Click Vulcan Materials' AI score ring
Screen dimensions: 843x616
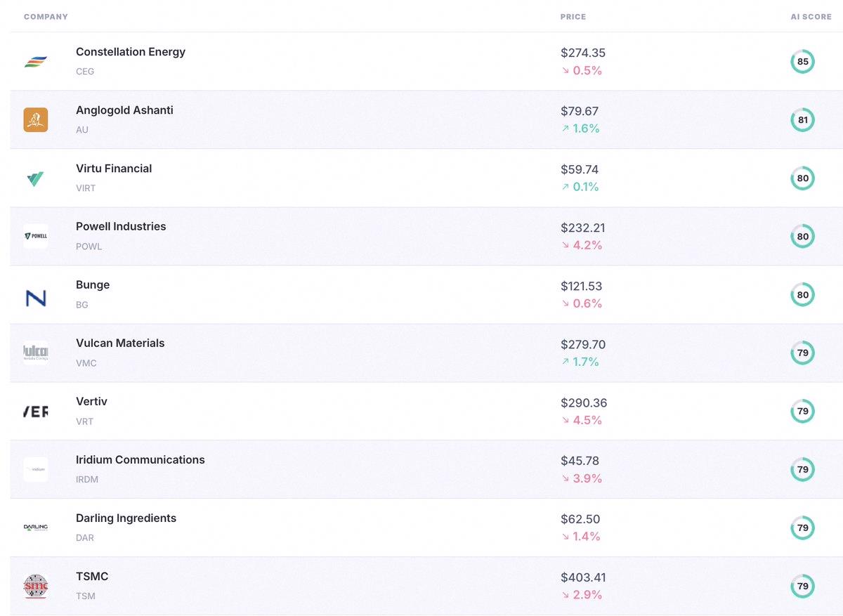(803, 353)
